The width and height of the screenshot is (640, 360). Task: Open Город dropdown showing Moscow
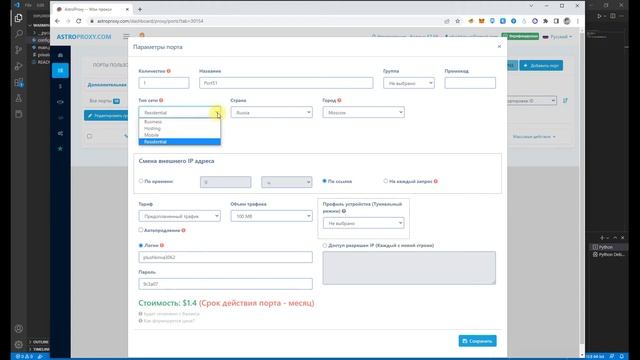pyautogui.click(x=363, y=112)
